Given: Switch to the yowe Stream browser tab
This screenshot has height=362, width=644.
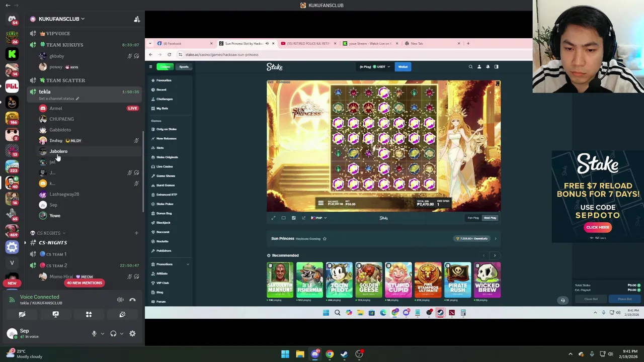Looking at the screenshot, I should coord(370,44).
